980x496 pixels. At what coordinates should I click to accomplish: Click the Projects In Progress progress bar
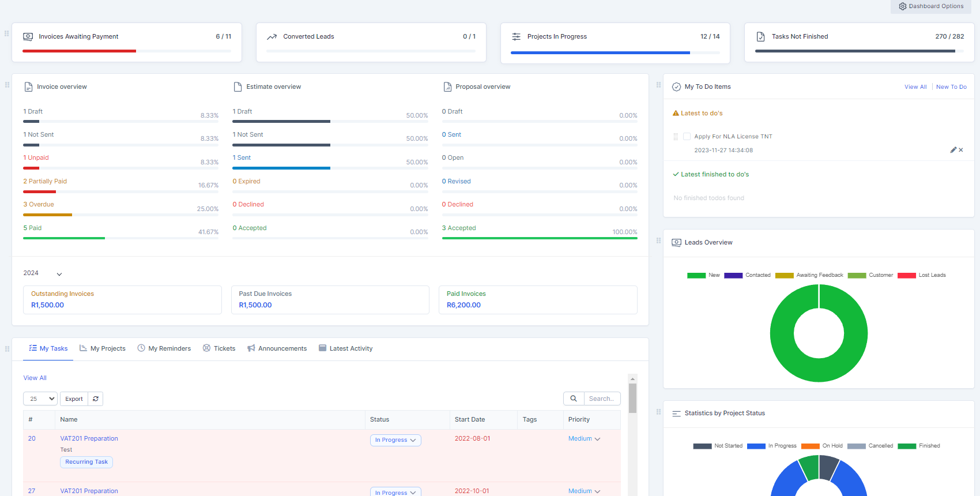[615, 52]
